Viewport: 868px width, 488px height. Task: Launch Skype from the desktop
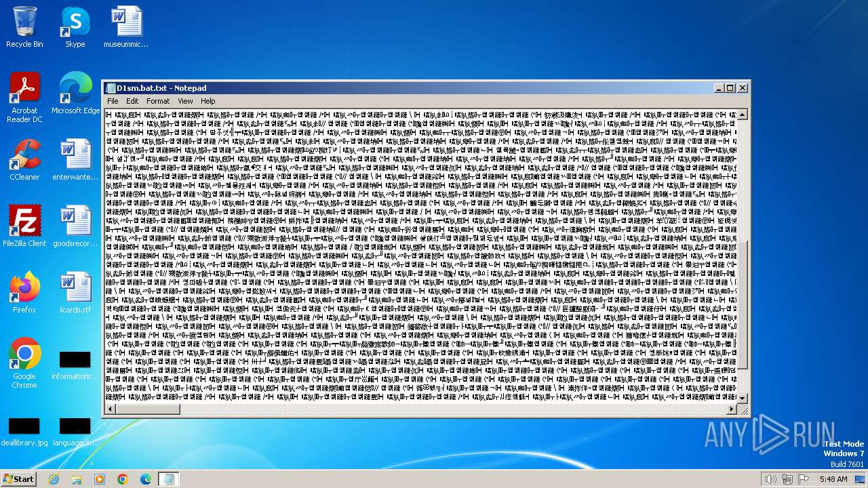point(75,27)
